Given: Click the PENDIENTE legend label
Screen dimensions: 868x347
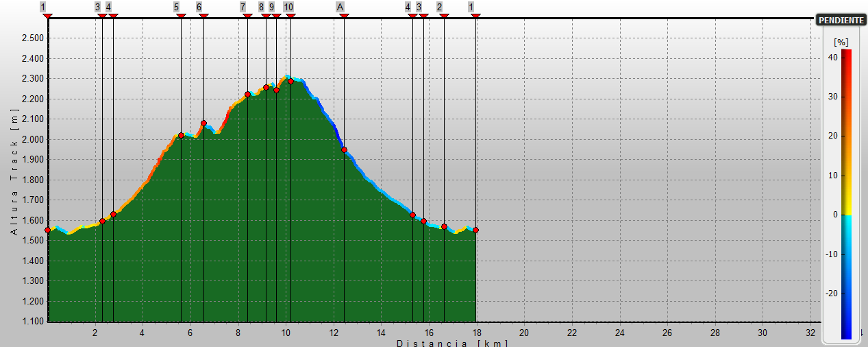Looking at the screenshot, I should click(x=841, y=21).
